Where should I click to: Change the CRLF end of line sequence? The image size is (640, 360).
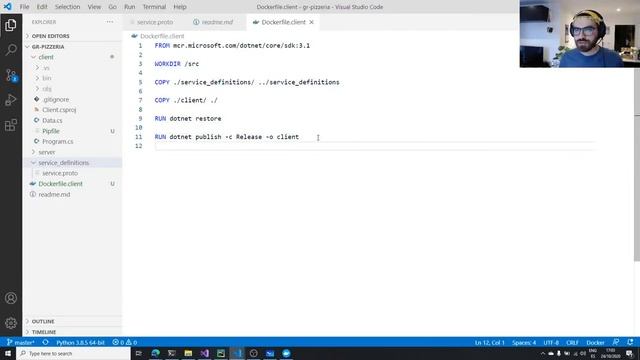tap(572, 342)
